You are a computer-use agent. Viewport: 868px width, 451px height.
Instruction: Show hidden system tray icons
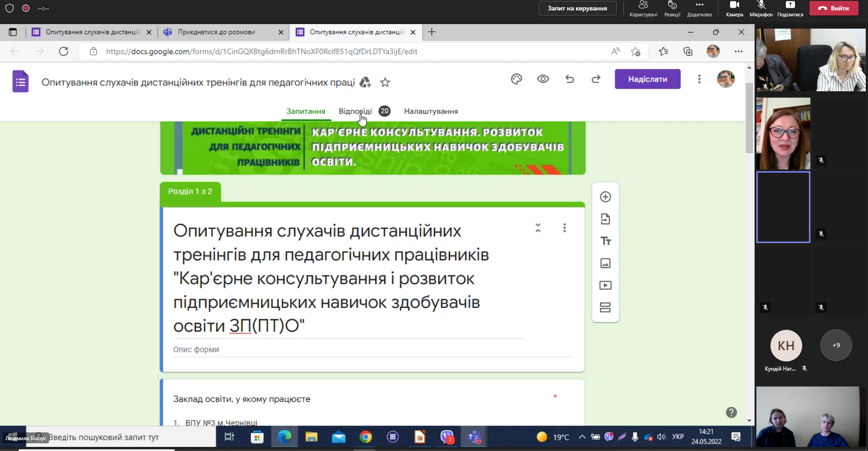pos(582,437)
